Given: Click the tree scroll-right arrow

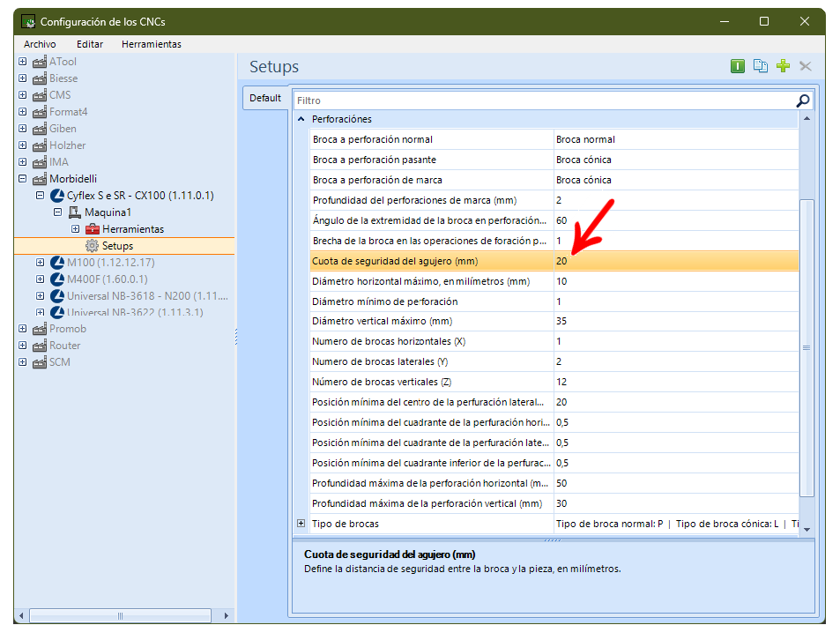Looking at the screenshot, I should 226,616.
